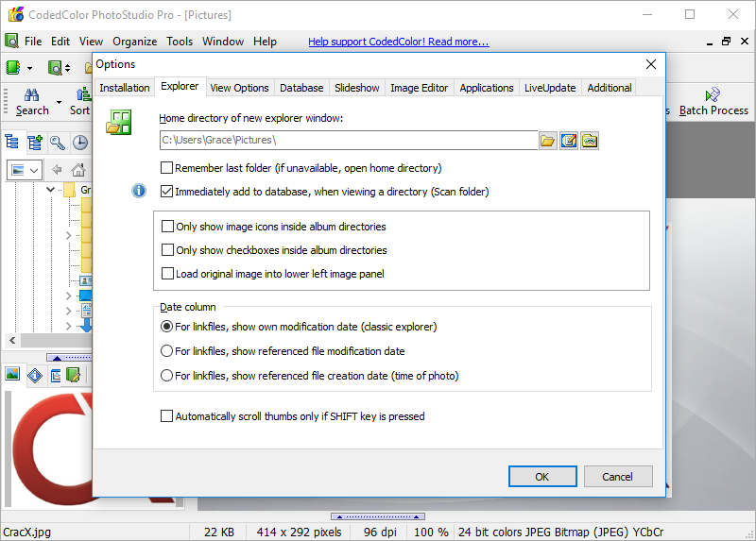Enable Load original image into lower left panel

pyautogui.click(x=167, y=274)
